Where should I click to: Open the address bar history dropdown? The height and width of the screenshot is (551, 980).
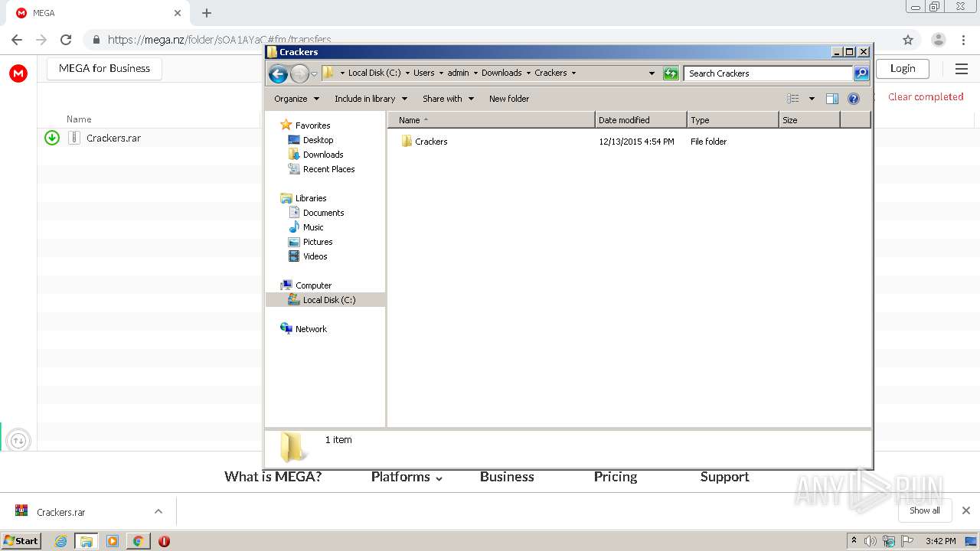(652, 73)
